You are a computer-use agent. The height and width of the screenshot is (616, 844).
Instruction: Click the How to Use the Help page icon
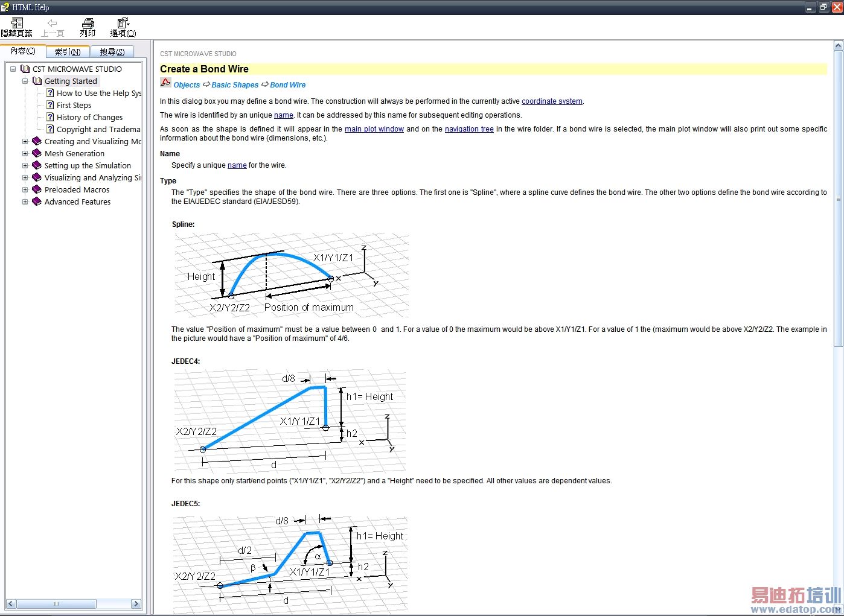point(50,93)
